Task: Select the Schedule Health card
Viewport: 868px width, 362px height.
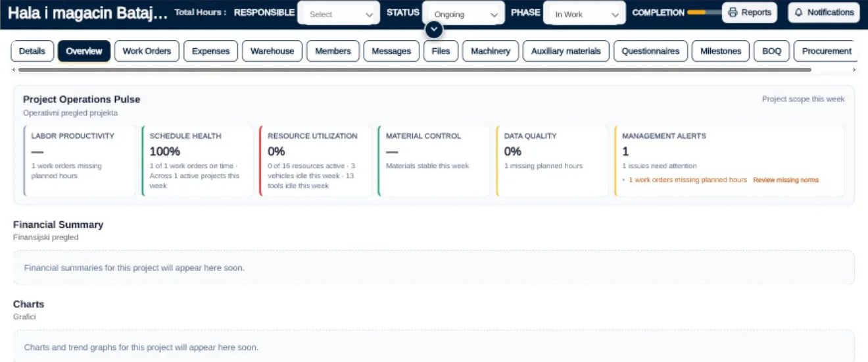Action: (197, 161)
